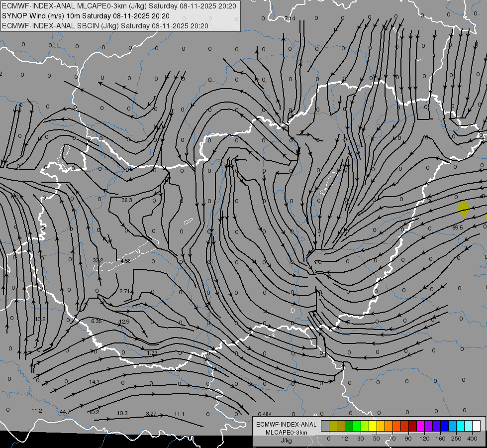Click the 120 tick label on legend scale
487x448 pixels.
click(425, 439)
